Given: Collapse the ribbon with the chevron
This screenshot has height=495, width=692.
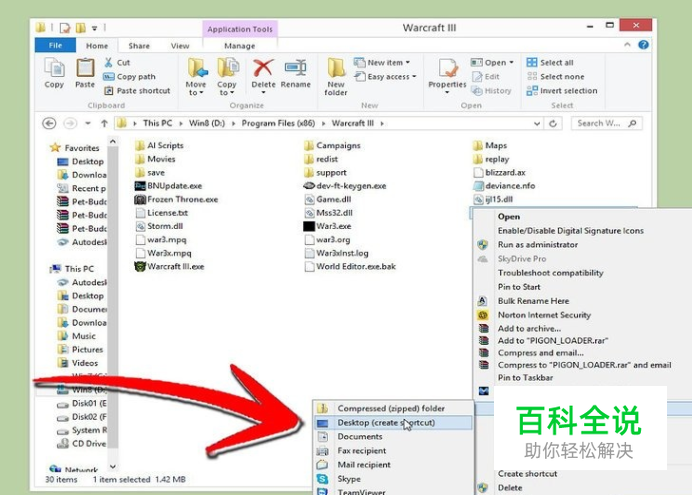Looking at the screenshot, I should (x=627, y=45).
